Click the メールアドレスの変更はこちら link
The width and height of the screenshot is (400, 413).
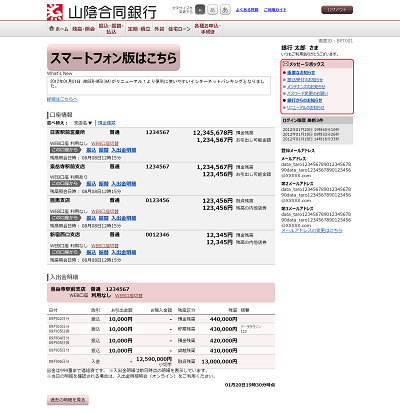click(311, 230)
